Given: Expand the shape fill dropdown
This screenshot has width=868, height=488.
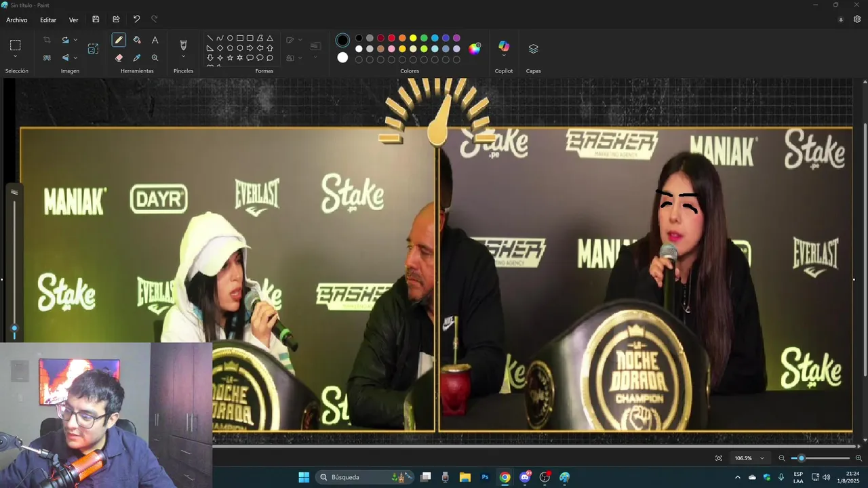Looking at the screenshot, I should click(x=300, y=58).
